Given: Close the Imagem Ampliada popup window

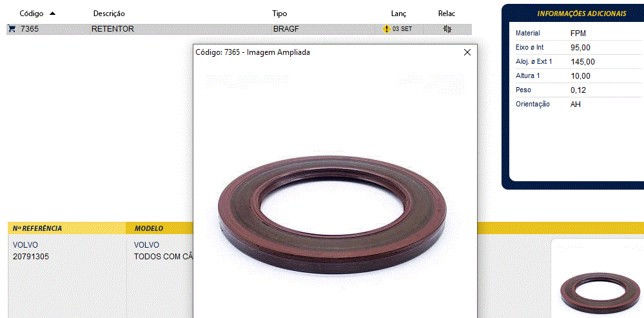Looking at the screenshot, I should coord(467,52).
